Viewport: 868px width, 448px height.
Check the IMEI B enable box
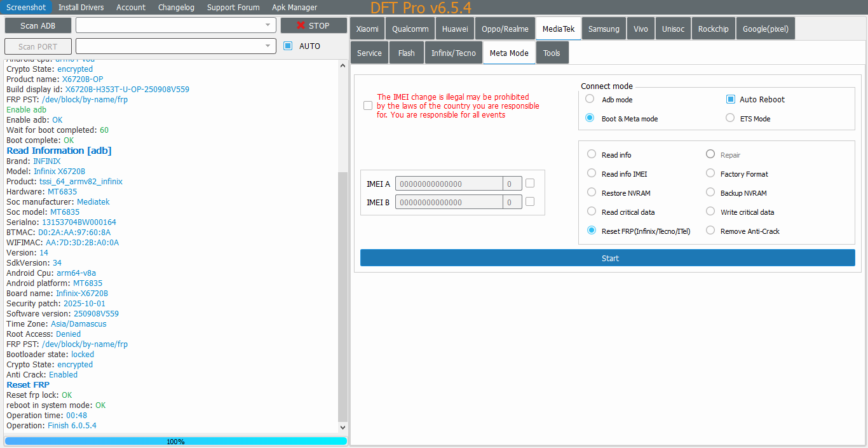[530, 201]
